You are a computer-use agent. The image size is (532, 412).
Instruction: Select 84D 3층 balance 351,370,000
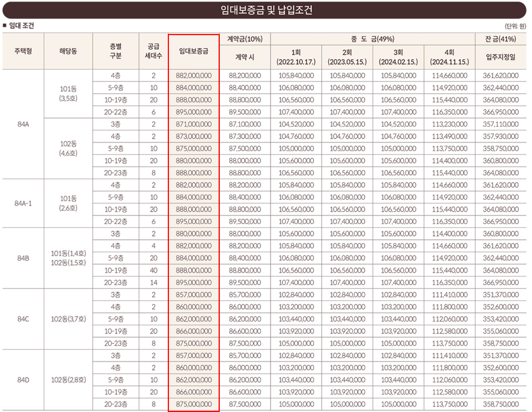(501, 355)
